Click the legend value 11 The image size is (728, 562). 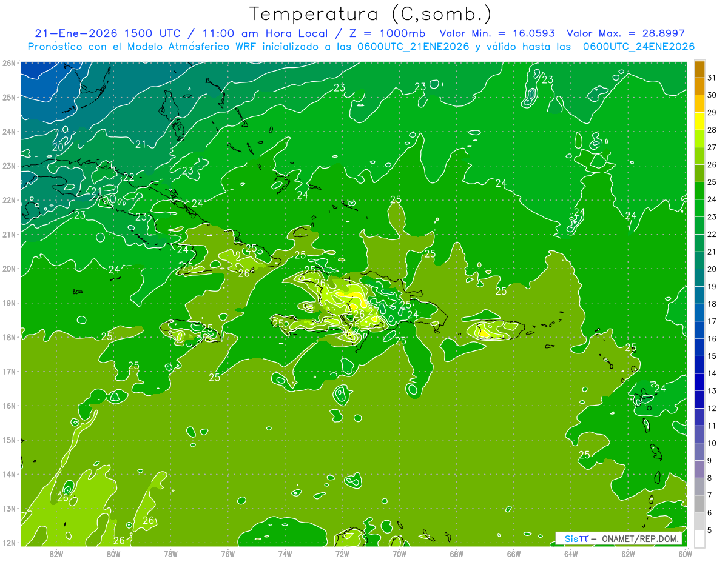pos(712,426)
